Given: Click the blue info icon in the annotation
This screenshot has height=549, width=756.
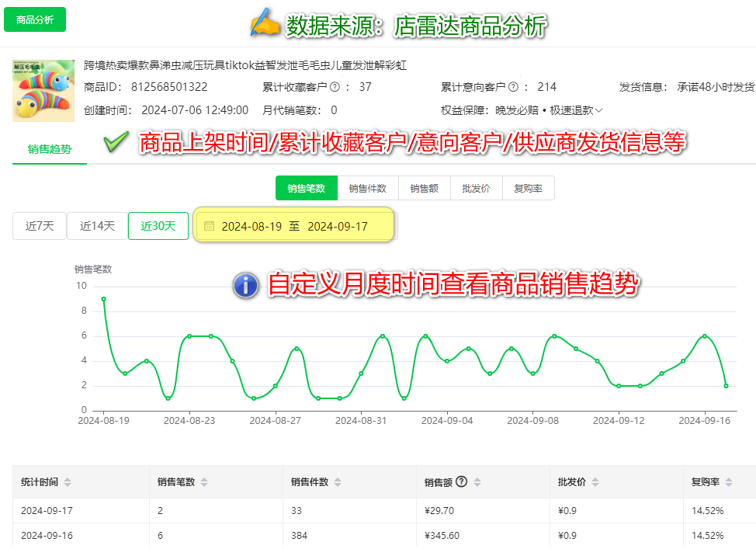Looking at the screenshot, I should pyautogui.click(x=247, y=285).
